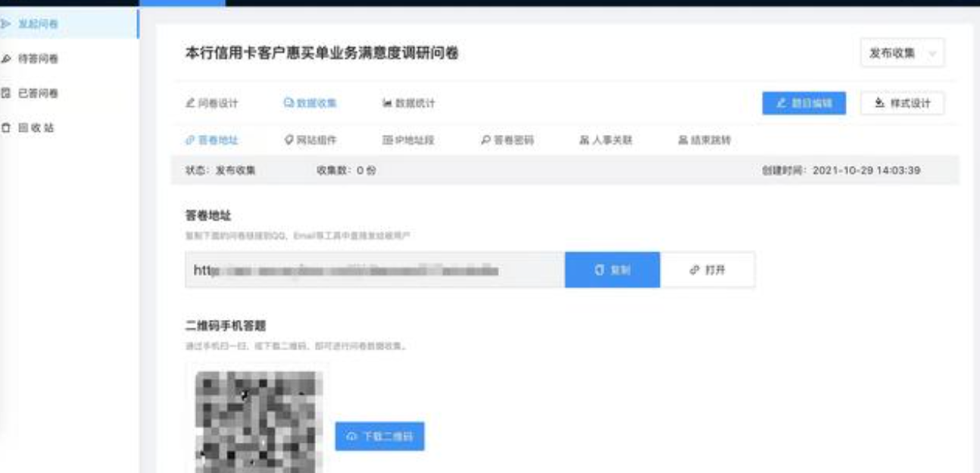This screenshot has height=473, width=980.
Task: Open the IP地址段 sub-tab
Action: pos(409,140)
